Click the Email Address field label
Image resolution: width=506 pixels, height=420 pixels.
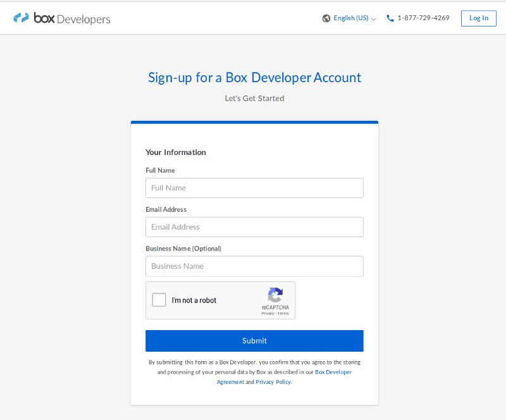166,209
